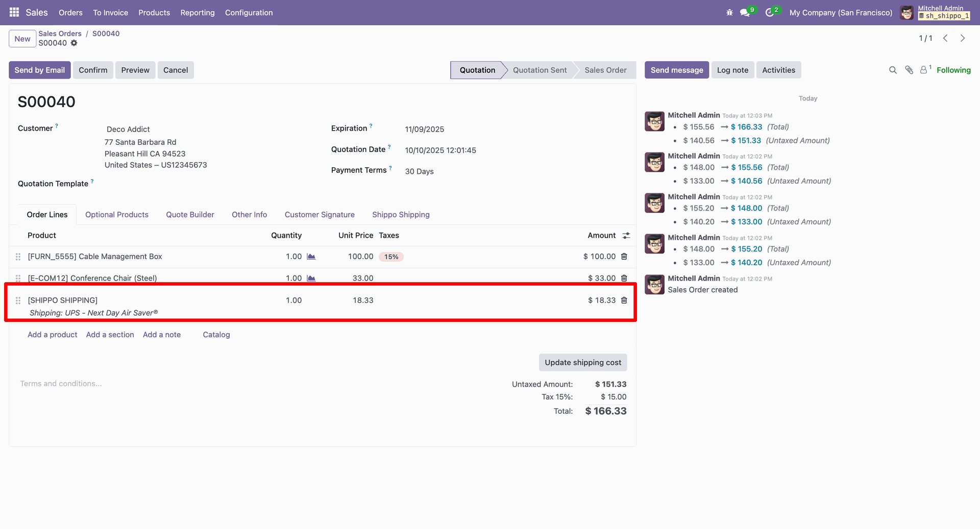This screenshot has width=980, height=529.
Task: Click the Add a product link
Action: (53, 335)
